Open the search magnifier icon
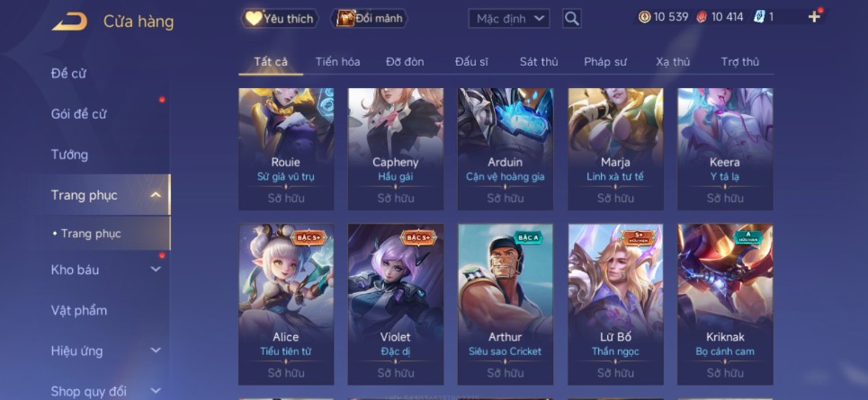 click(572, 19)
